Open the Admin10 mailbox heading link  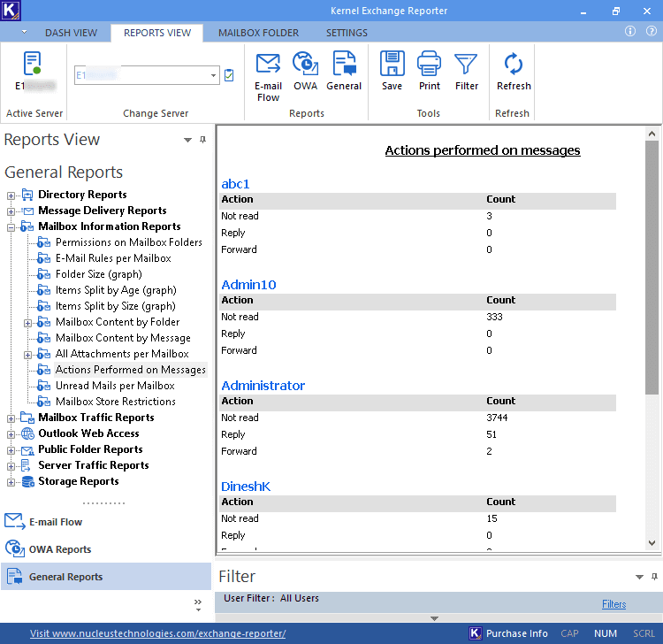pyautogui.click(x=248, y=284)
